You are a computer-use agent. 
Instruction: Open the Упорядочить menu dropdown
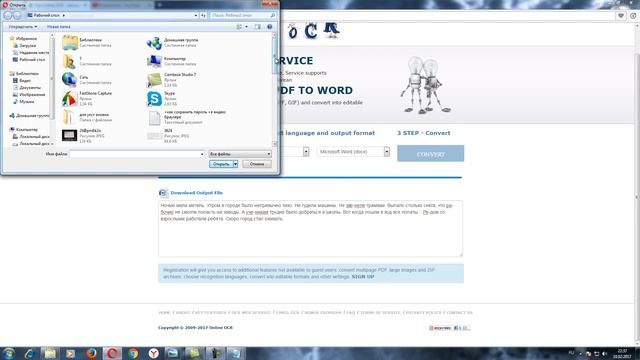(23, 27)
